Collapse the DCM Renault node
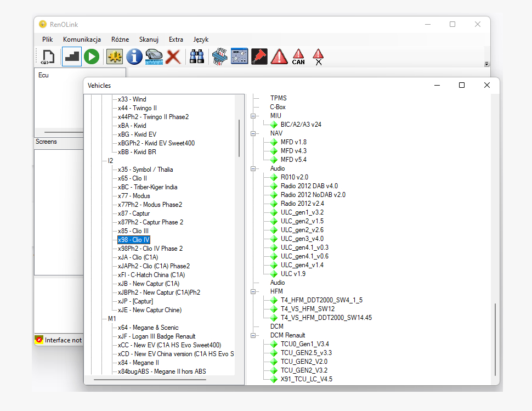The image size is (532, 411). (x=253, y=336)
